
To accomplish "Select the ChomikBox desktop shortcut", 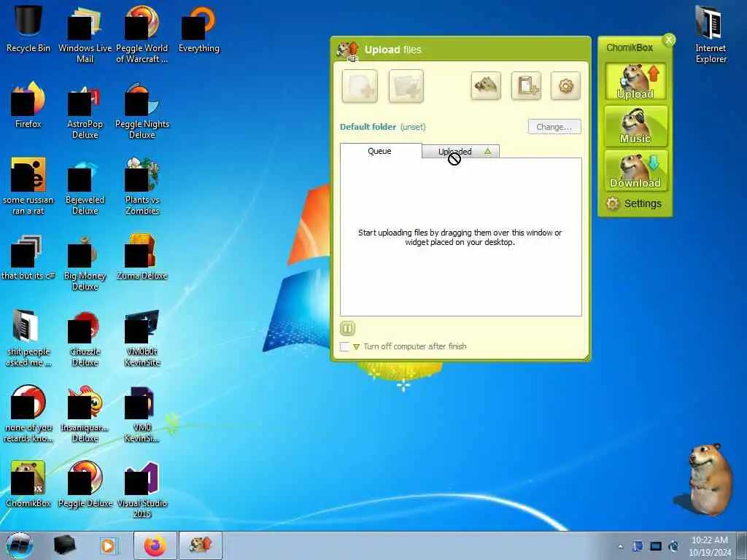I will pos(28,484).
